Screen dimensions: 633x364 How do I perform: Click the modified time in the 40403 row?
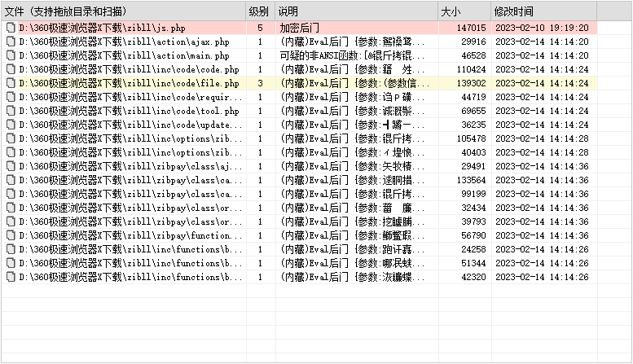tap(543, 152)
